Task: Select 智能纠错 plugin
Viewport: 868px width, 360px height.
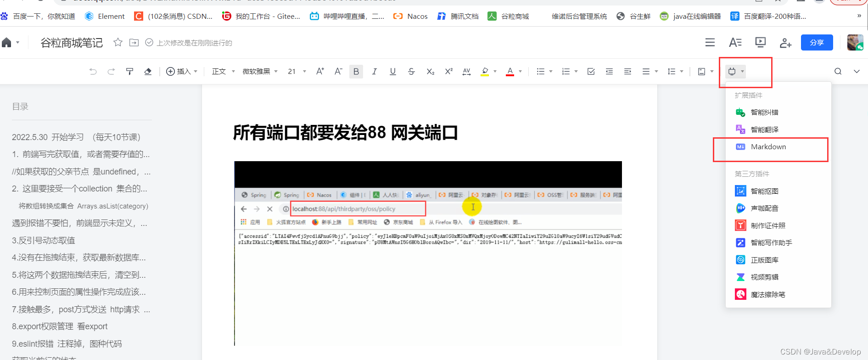Action: click(x=778, y=112)
